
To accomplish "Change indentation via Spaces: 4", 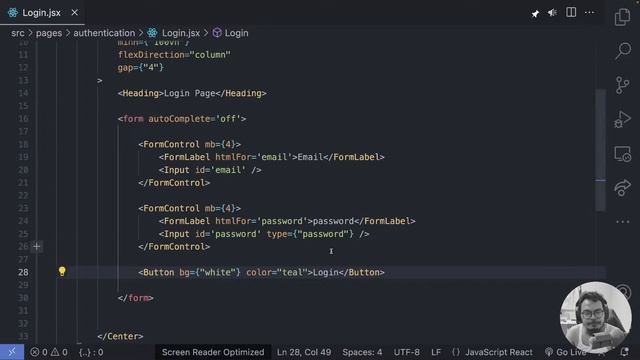I will click(x=362, y=352).
